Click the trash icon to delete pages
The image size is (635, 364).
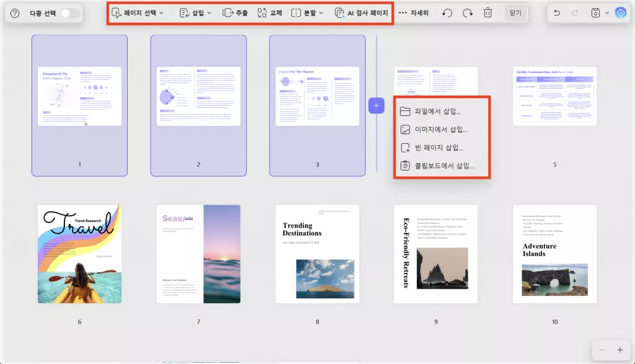[487, 12]
